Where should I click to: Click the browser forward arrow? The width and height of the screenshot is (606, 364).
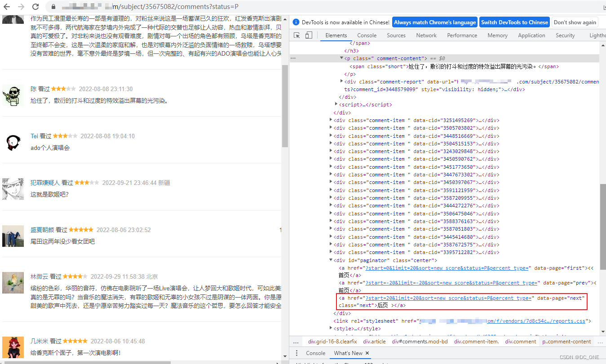tap(21, 7)
